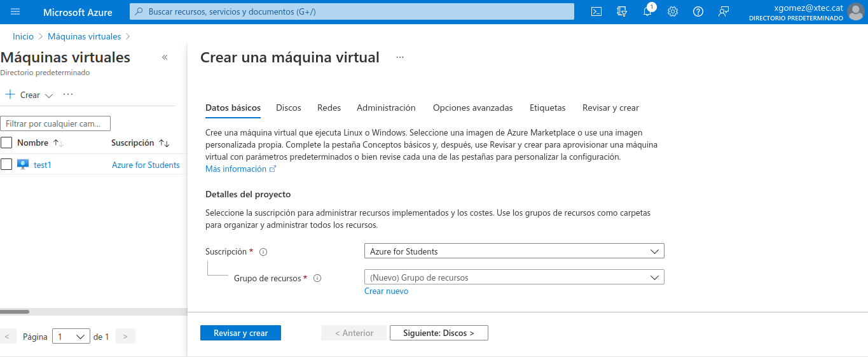Screen dimensions: 868x357
Task: Open the test1 virtual machine link
Action: [43, 165]
